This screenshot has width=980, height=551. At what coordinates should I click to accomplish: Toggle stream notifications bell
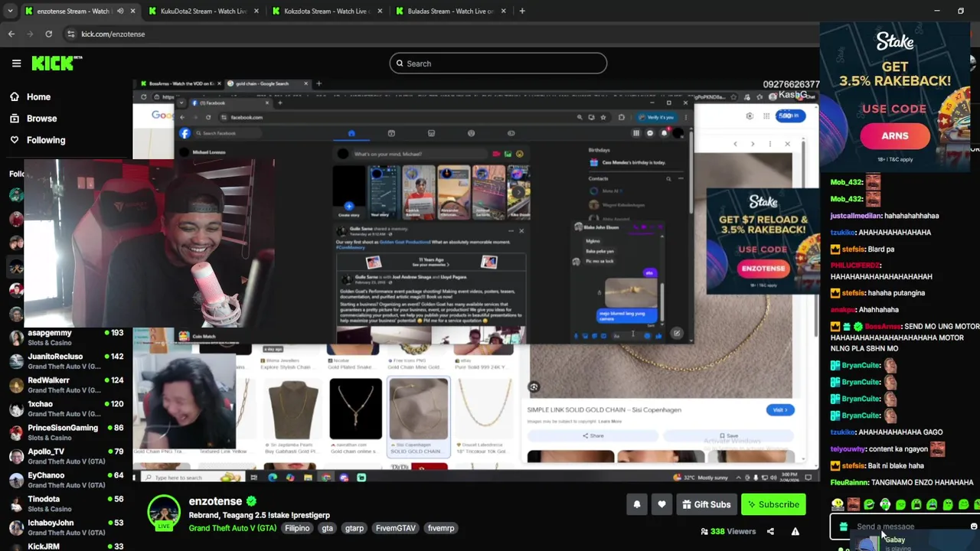point(636,504)
